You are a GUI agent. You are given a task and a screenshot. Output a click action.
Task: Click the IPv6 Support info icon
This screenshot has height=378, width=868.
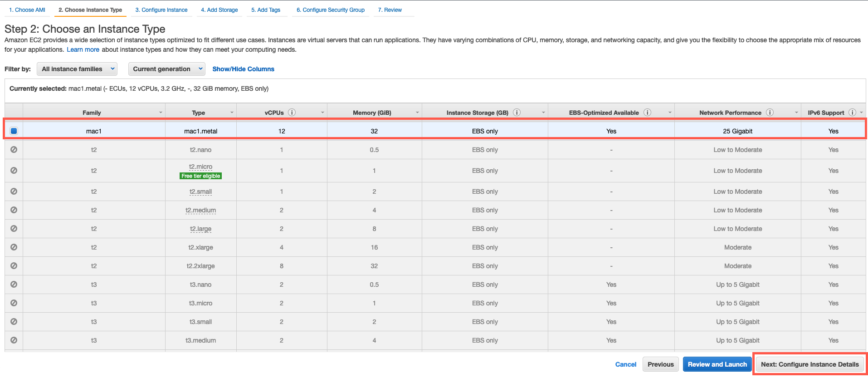(x=852, y=113)
